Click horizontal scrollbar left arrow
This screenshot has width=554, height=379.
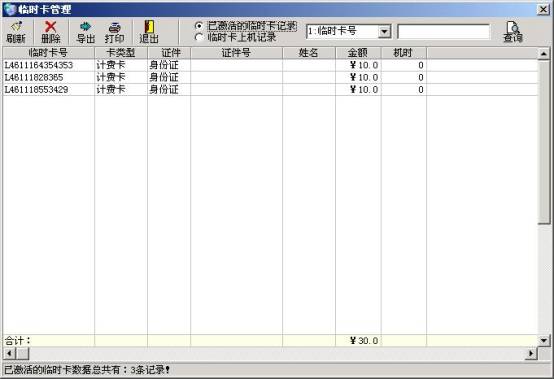pos(10,353)
